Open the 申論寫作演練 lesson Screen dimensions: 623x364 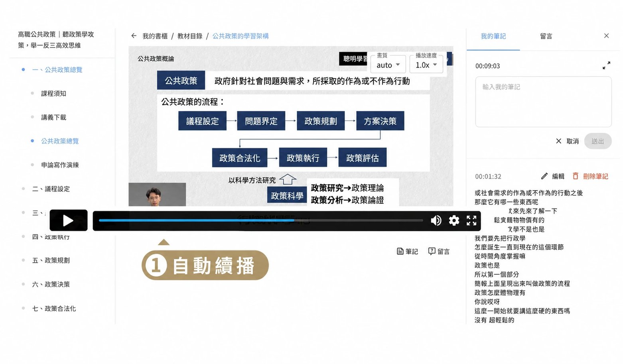tap(60, 165)
